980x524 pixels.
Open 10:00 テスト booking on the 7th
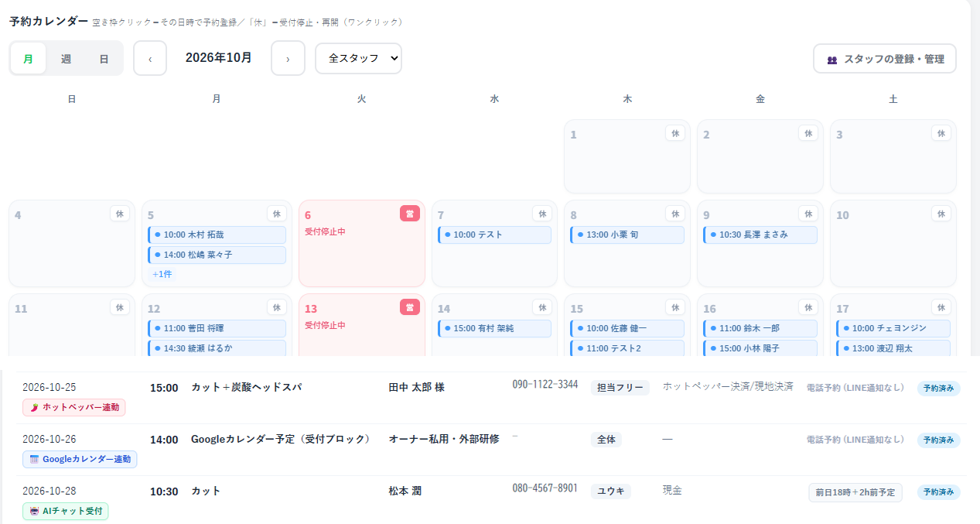pos(494,235)
